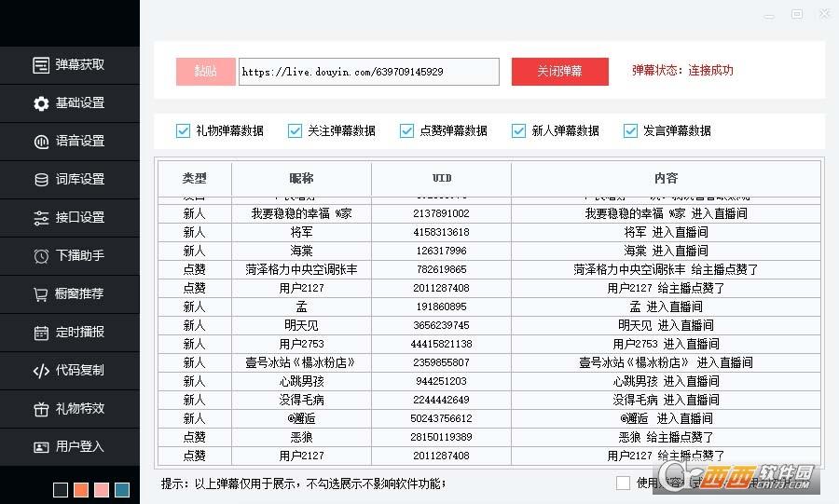839x504 pixels.
Task: Select UID cell 2137891002
Action: click(442, 213)
